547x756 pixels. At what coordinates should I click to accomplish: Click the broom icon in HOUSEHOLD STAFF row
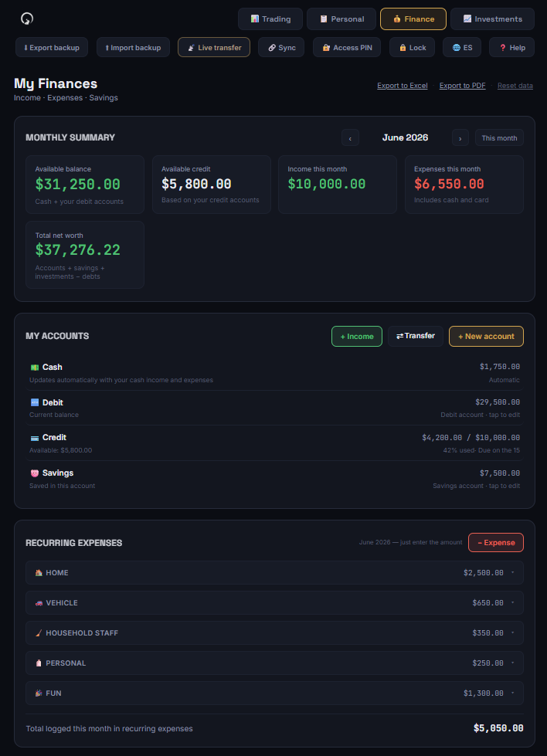[x=39, y=633]
